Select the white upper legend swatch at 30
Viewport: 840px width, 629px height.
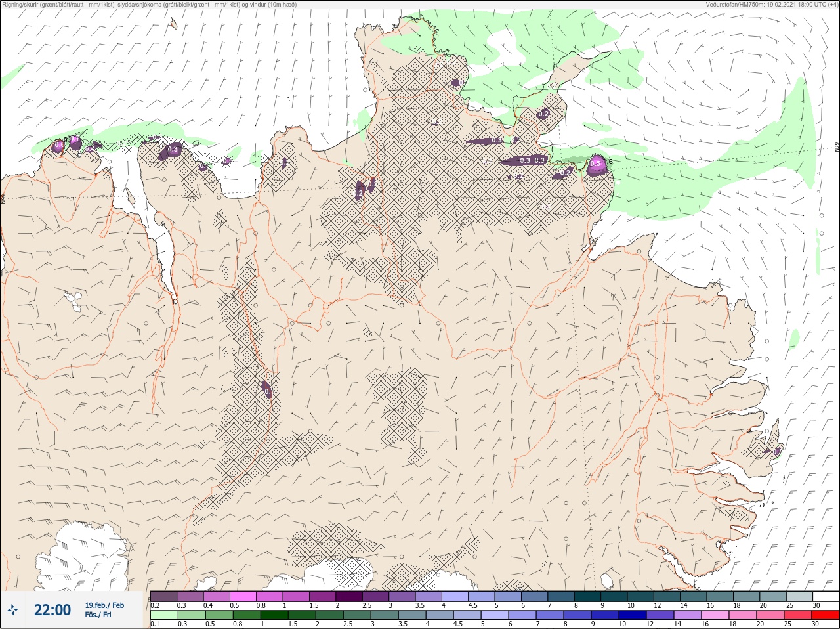tap(826, 596)
